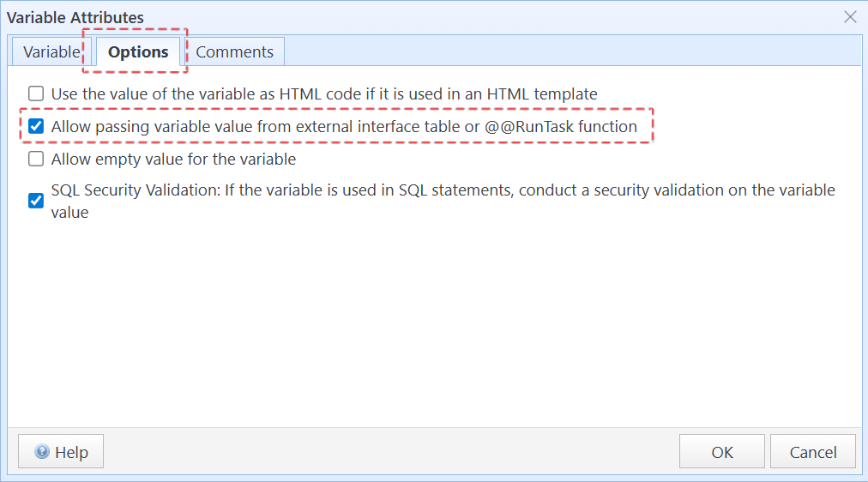Screen dimensions: 868x482
Task: Uncheck the external interface table passing checkbox
Action: pos(36,127)
